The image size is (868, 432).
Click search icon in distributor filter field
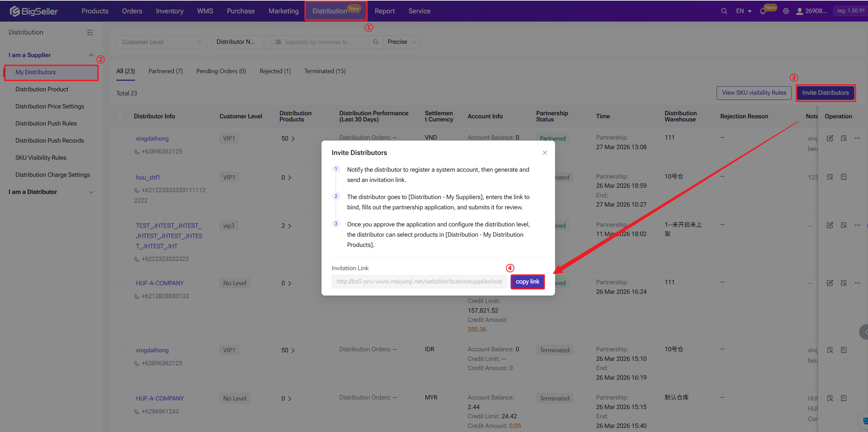(x=376, y=42)
